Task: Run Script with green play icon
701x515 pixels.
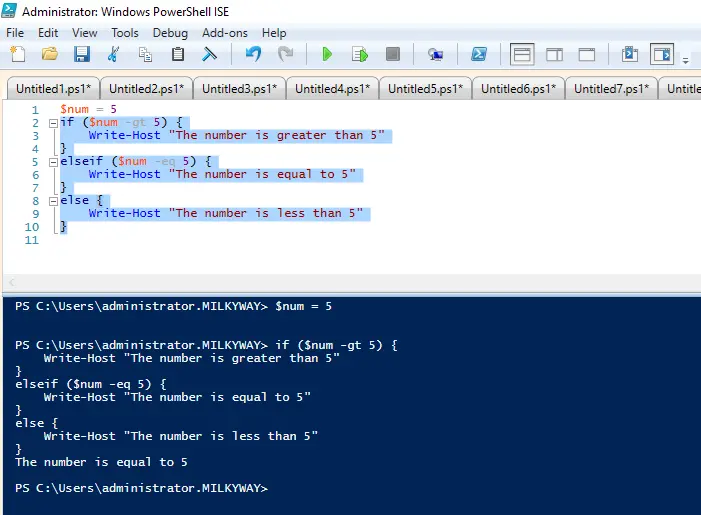Action: [327, 55]
